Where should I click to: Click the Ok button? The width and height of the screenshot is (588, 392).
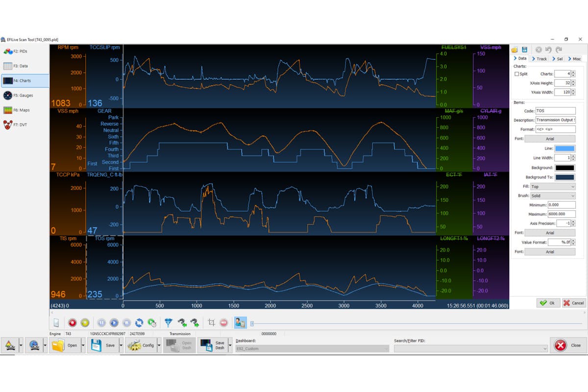548,303
